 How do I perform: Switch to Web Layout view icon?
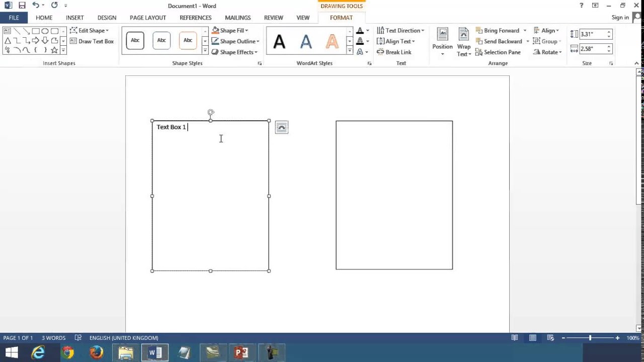pyautogui.click(x=550, y=338)
